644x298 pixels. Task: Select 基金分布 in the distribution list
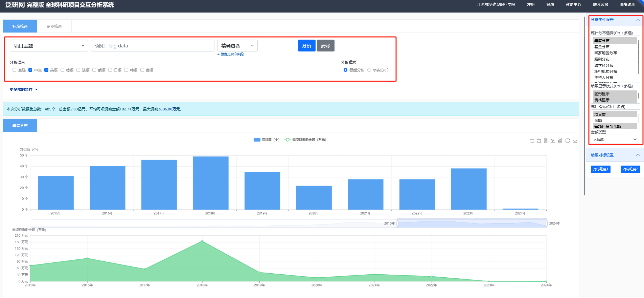click(615, 47)
